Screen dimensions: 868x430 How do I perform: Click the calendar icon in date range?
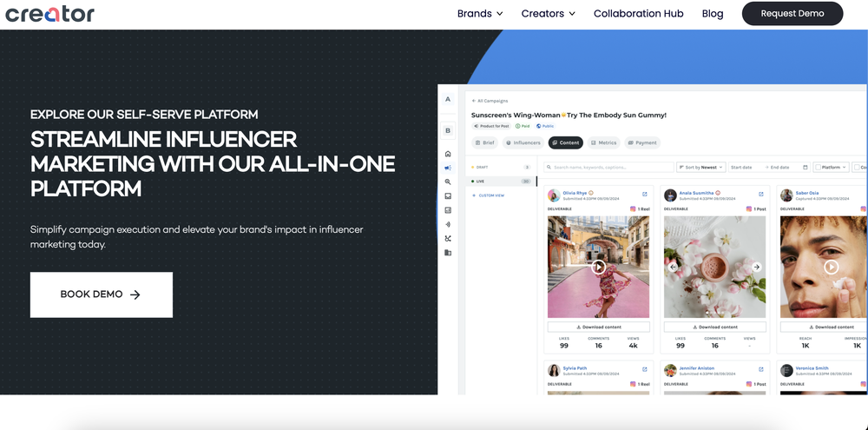[805, 167]
